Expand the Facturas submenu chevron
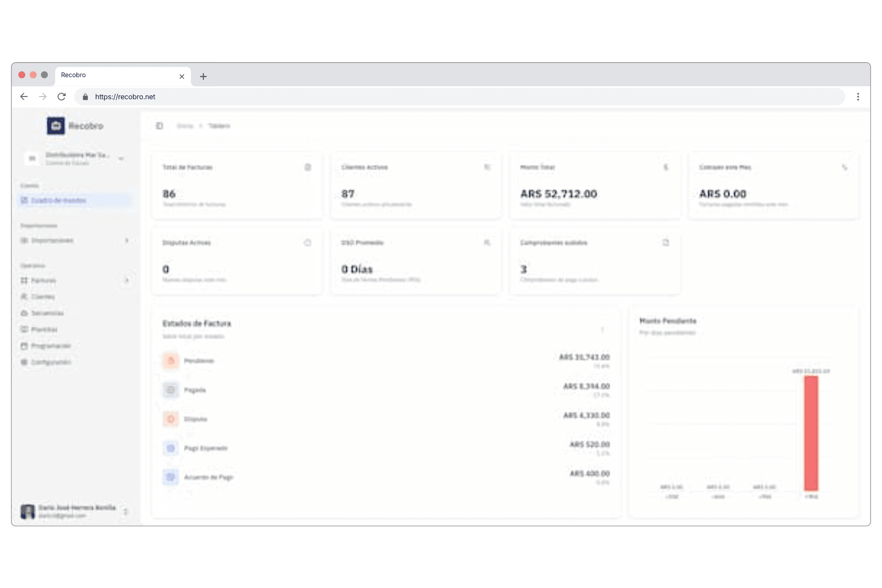The image size is (882, 588). tap(127, 280)
